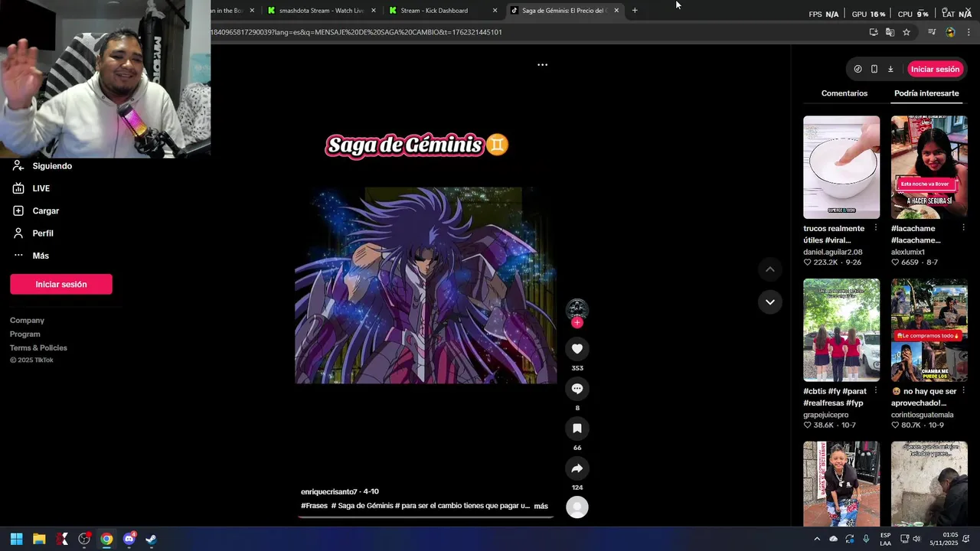Click grapejuicepro author name
980x551 pixels.
pos(825,415)
